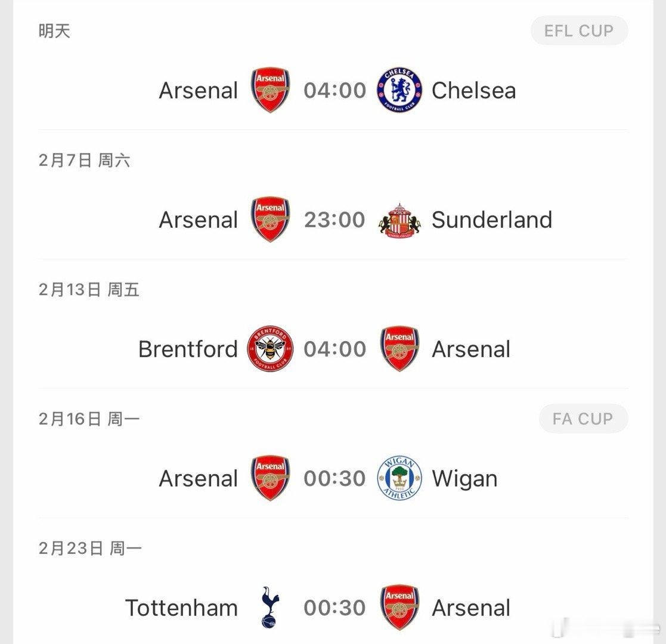Click the Chelsea club crest

coord(399,90)
